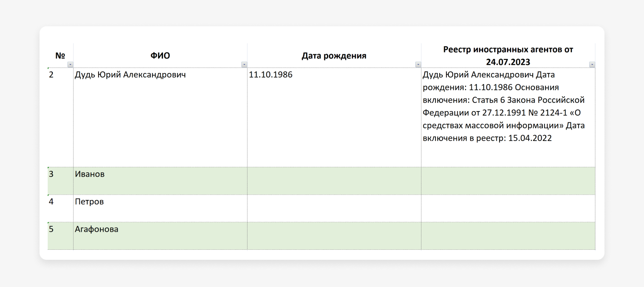Expand the Дата рождения filter arrow
644x287 pixels.
[x=418, y=65]
